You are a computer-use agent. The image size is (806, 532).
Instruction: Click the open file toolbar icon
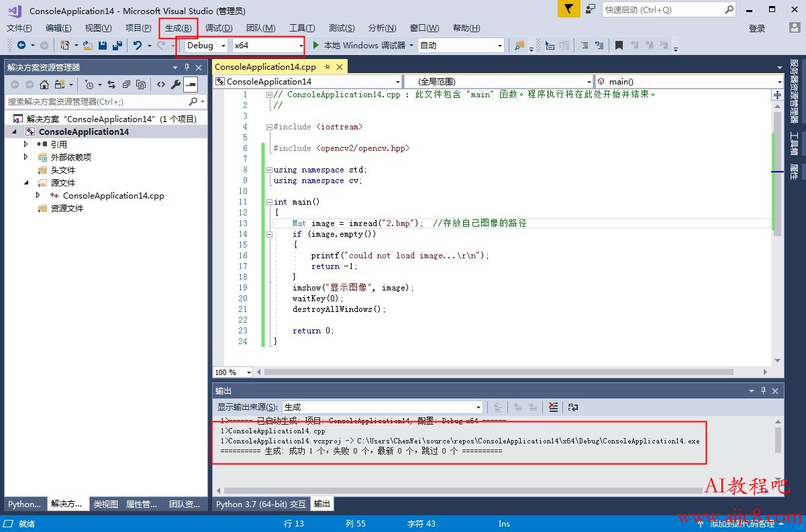pyautogui.click(x=88, y=45)
